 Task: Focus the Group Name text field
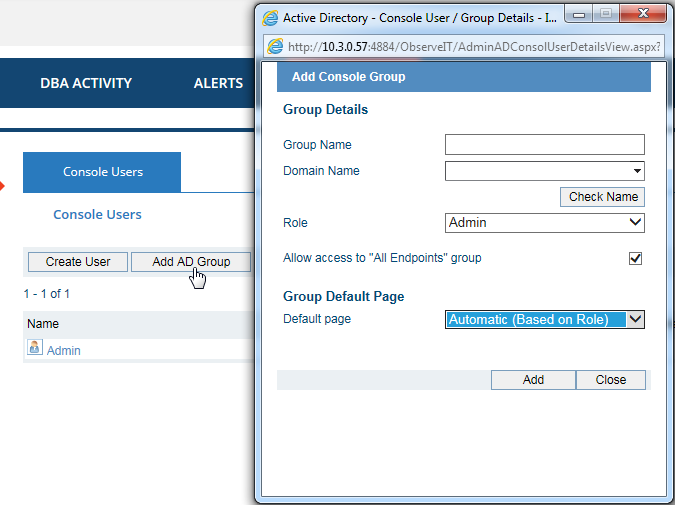(x=544, y=145)
